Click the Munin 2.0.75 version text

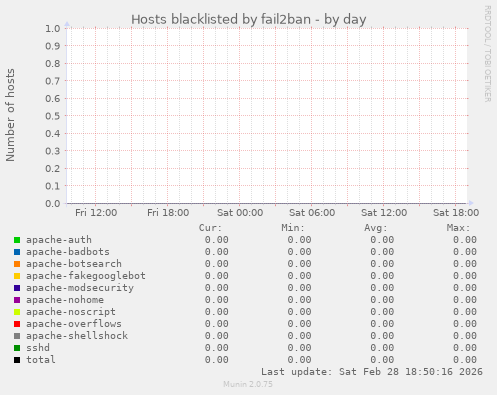(x=248, y=384)
